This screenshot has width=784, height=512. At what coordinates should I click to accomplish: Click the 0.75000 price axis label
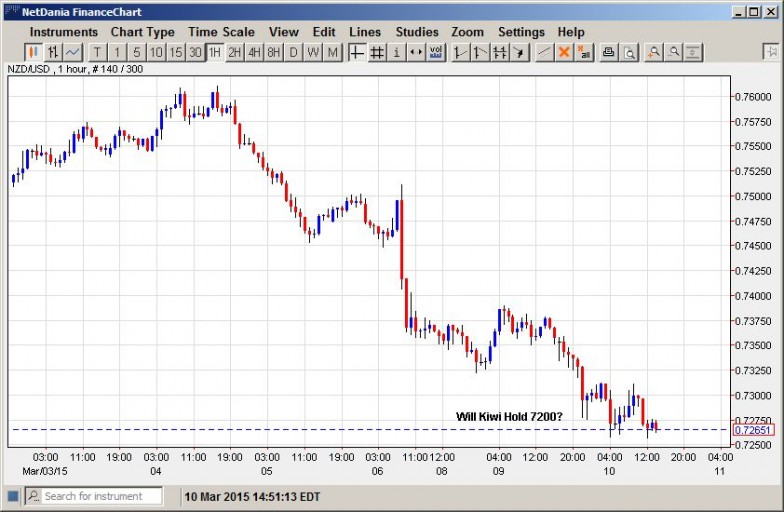coord(752,196)
